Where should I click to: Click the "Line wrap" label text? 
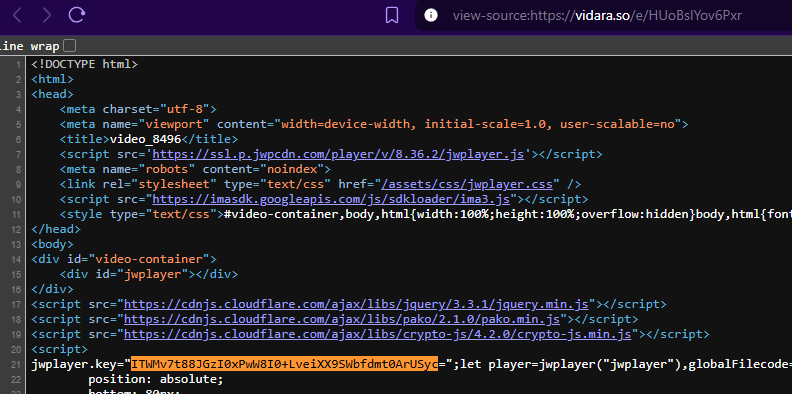pyautogui.click(x=30, y=46)
